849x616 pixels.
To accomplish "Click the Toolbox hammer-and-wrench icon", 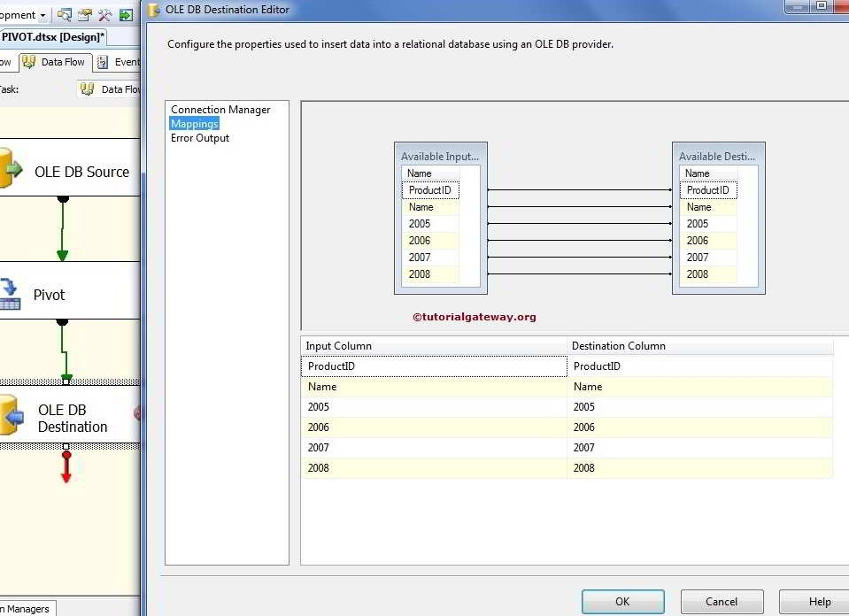I will (x=105, y=15).
